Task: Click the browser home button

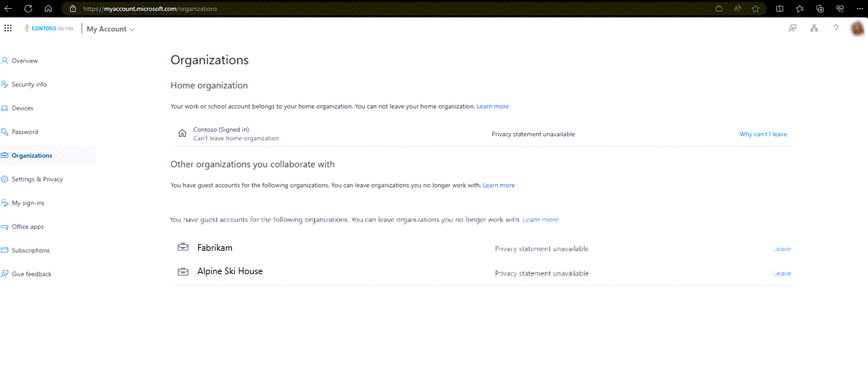Action: [48, 9]
